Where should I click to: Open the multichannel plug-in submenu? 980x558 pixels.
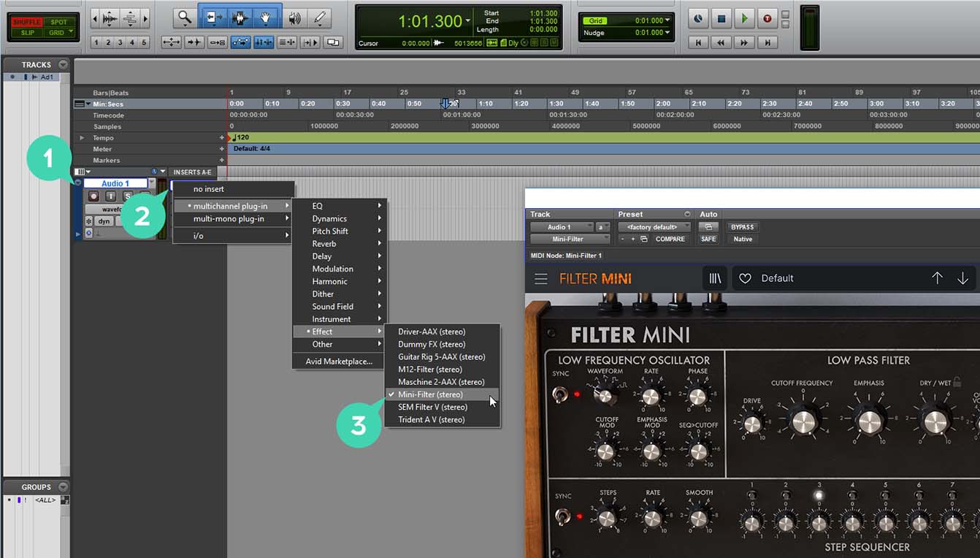[233, 206]
